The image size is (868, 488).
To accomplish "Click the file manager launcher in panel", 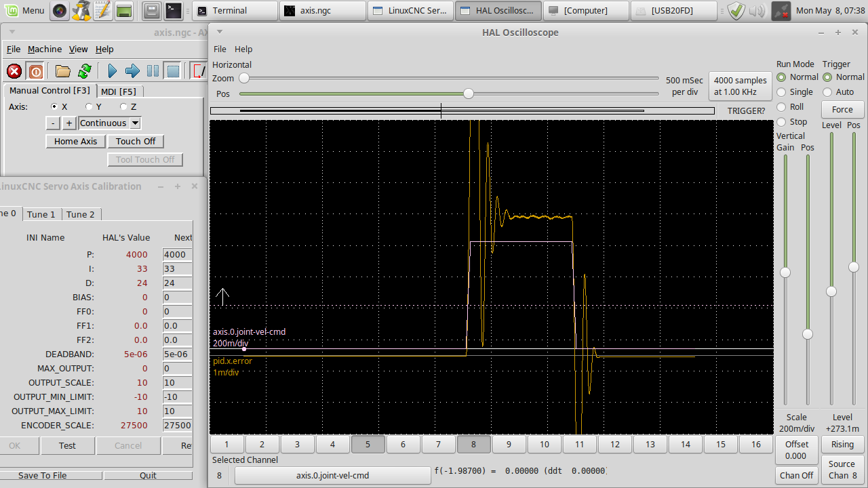I will point(153,11).
